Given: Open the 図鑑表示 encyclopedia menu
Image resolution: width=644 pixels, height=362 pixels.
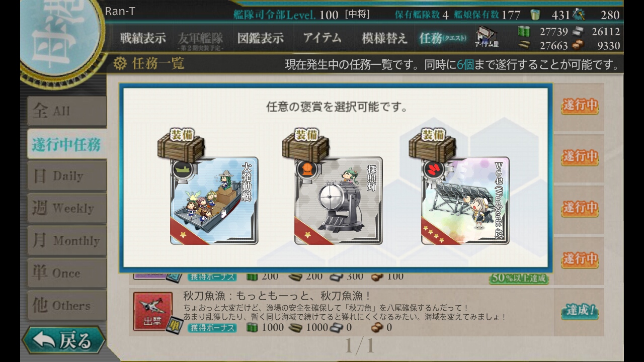Looking at the screenshot, I should click(x=261, y=38).
